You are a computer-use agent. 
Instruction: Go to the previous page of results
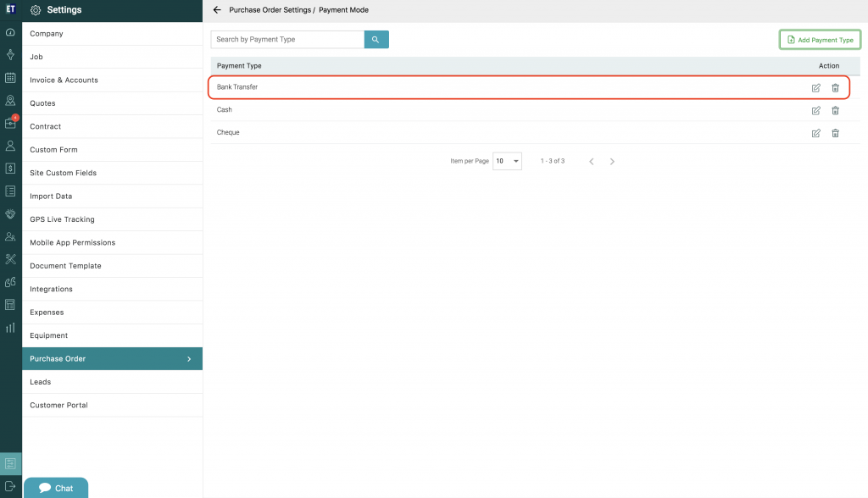click(591, 162)
